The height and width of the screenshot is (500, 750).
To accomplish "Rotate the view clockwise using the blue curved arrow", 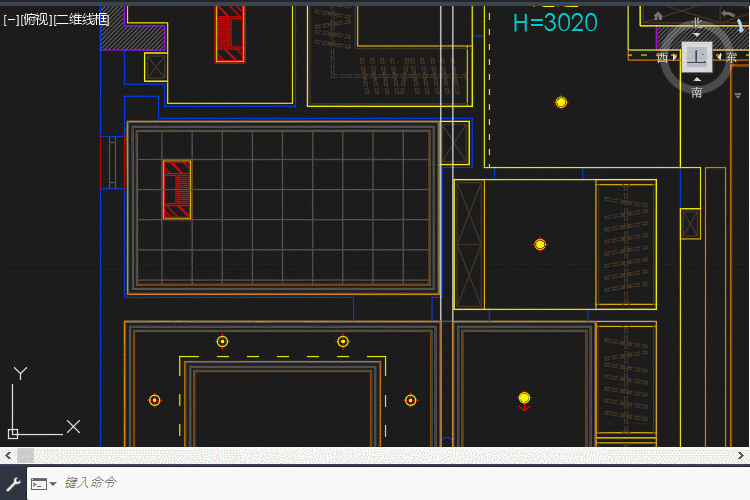I will coord(740,25).
